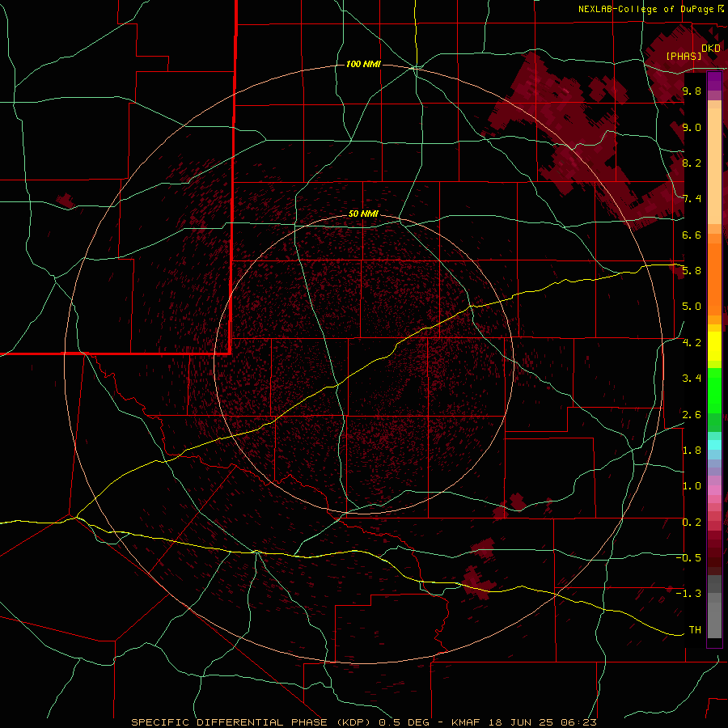Click the "TH" threshold label on scale
This screenshot has width=728, height=728.
point(695,630)
